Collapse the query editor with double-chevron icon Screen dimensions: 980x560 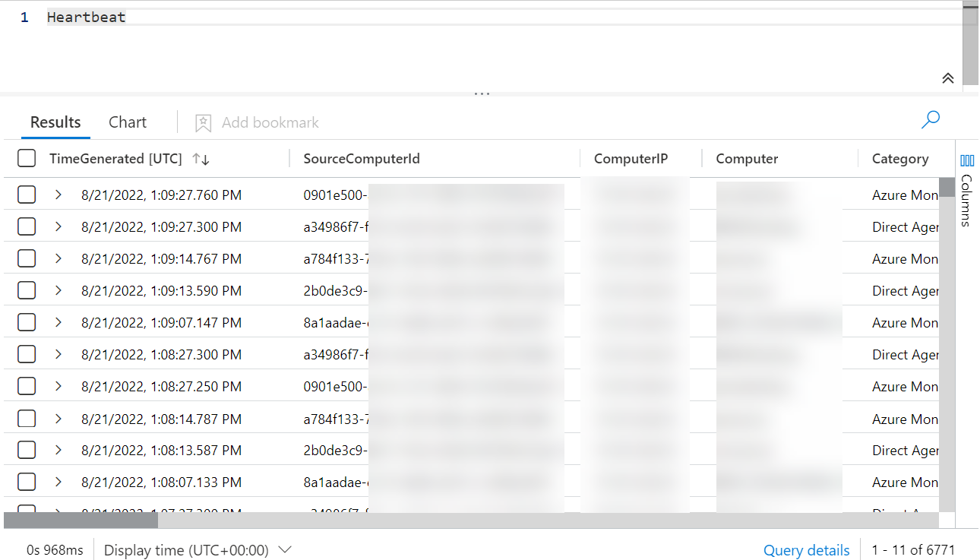[947, 78]
